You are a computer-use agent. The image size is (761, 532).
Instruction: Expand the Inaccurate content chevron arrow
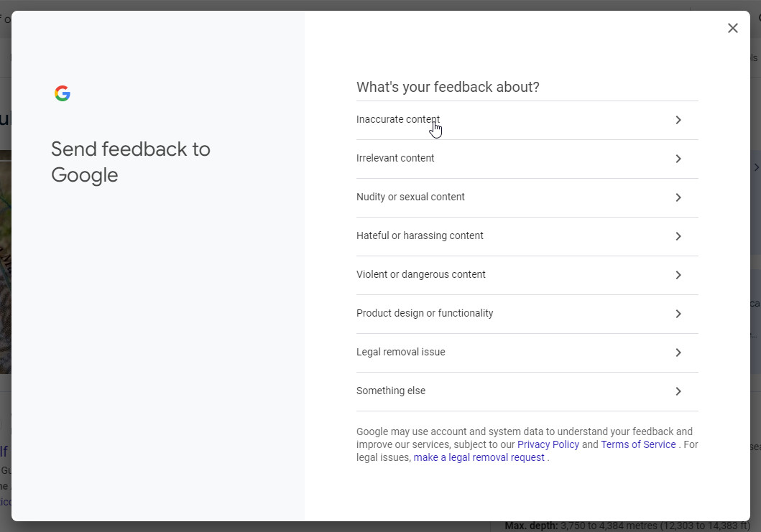click(678, 120)
